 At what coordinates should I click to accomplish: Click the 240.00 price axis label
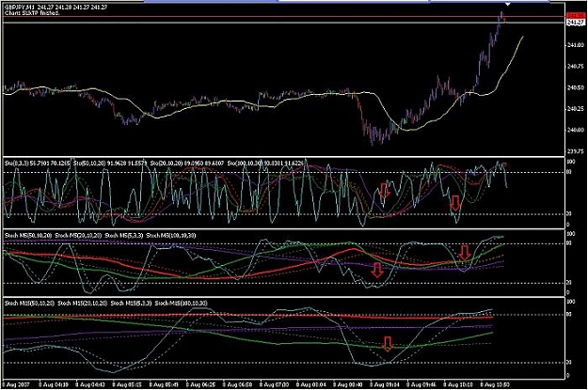pos(576,131)
